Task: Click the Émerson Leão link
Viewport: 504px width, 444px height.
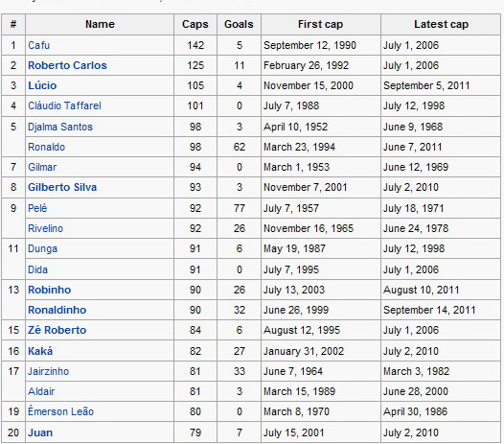Action: coord(60,411)
